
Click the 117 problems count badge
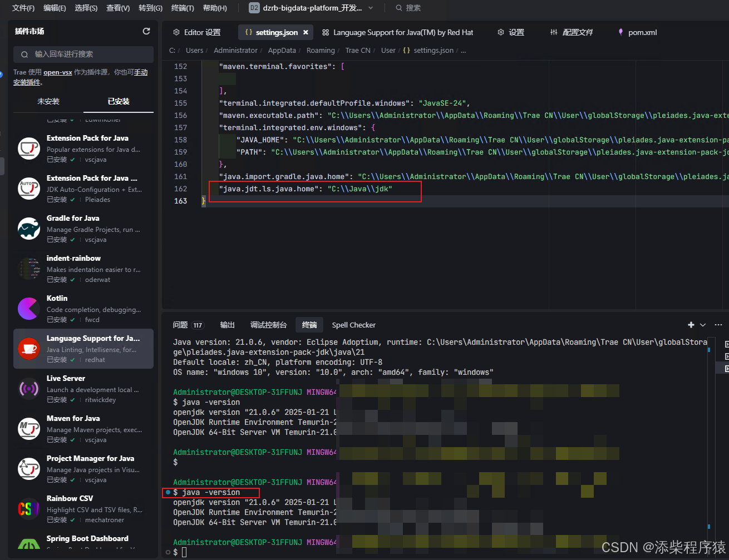tap(198, 325)
